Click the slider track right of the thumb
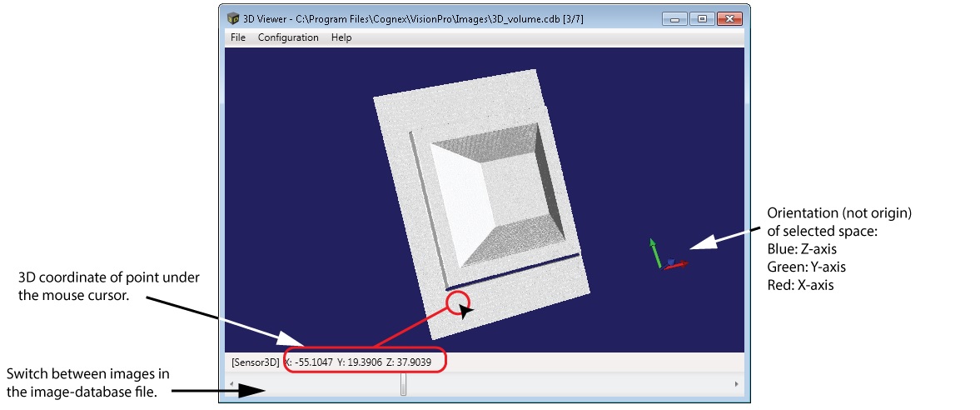 (566, 384)
